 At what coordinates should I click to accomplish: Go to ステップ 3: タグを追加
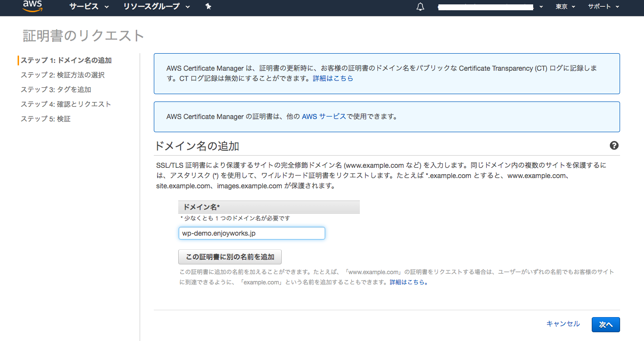tap(56, 89)
